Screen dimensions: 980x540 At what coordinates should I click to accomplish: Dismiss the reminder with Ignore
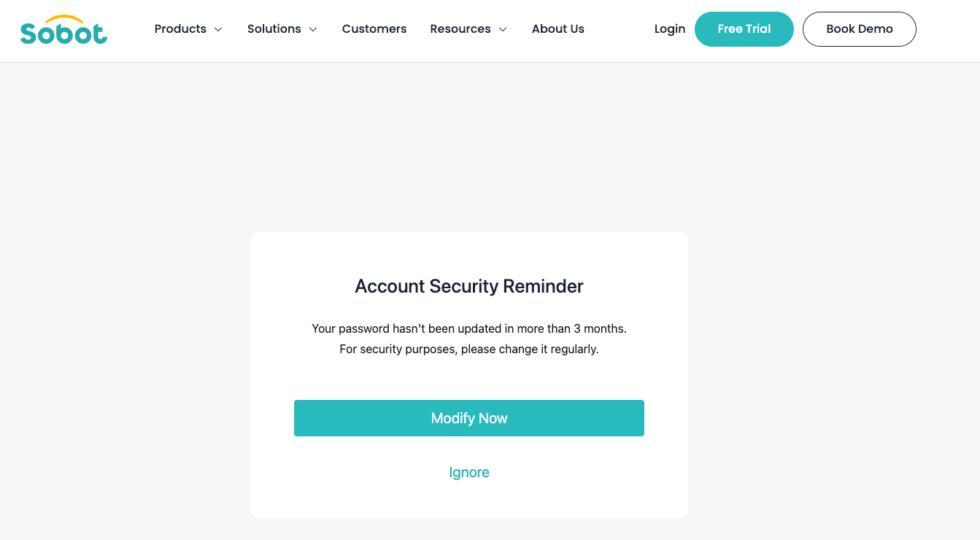click(x=469, y=472)
